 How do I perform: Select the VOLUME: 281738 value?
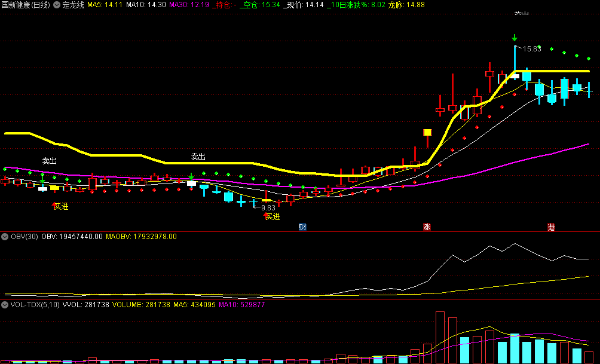[x=141, y=305]
